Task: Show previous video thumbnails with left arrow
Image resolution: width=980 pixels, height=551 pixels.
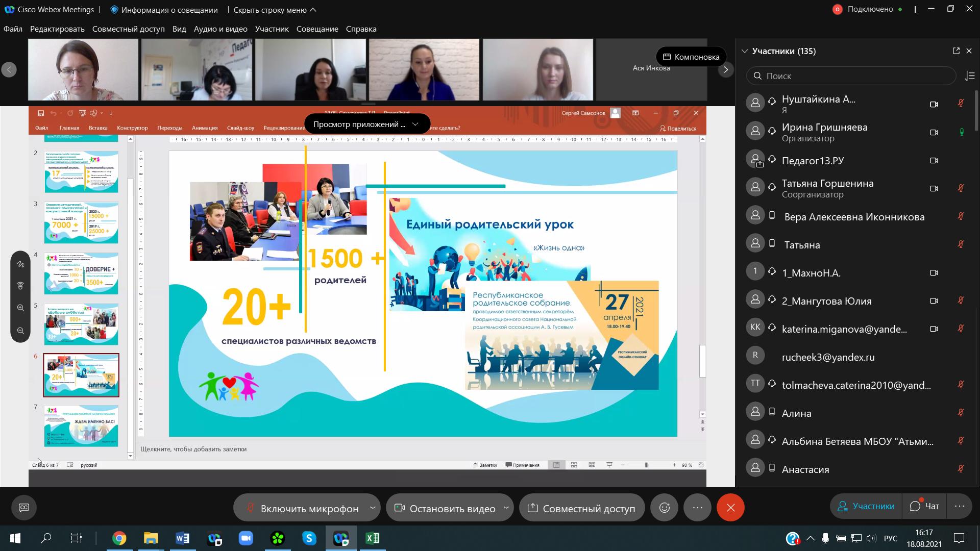Action: [x=9, y=69]
